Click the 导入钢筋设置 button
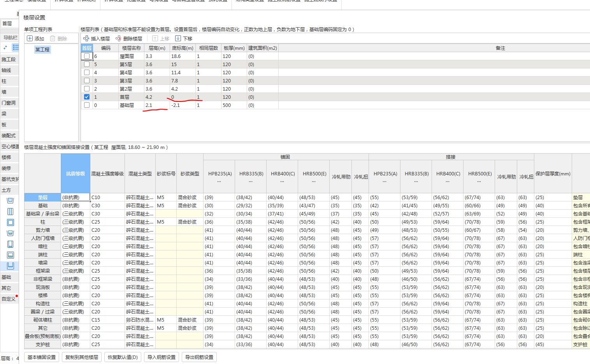Image resolution: width=590 pixels, height=364 pixels. tap(162, 357)
